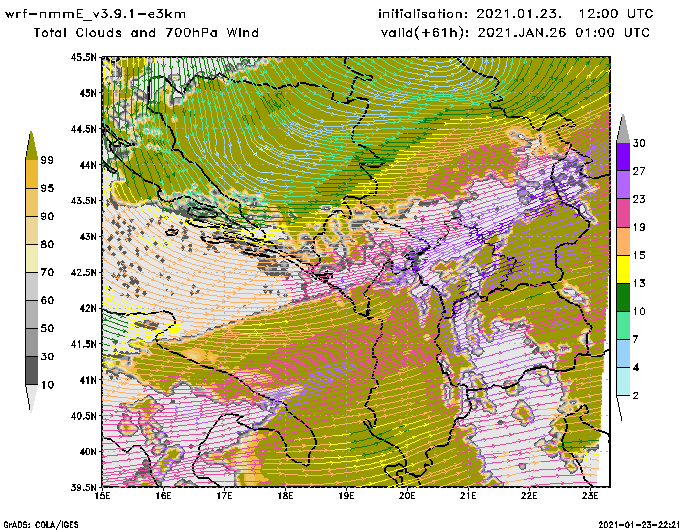This screenshot has width=700, height=530.
Task: Select the '18E' longitude tick label
Action: click(285, 496)
